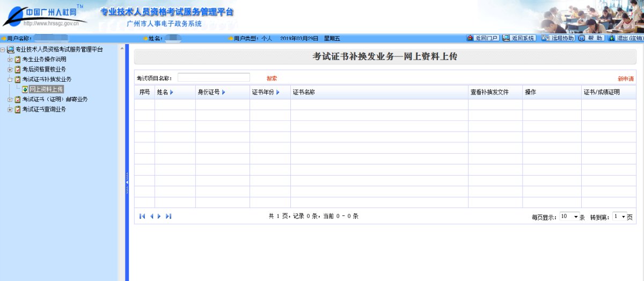This screenshot has height=281, width=644.
Task: Click the 返回门户 button
Action: [x=483, y=38]
